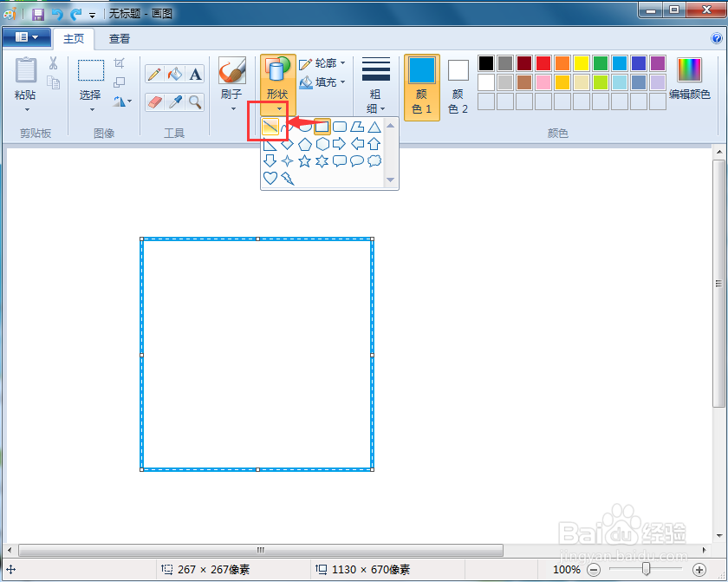
Task: Save the drawing from the title bar
Action: coord(38,15)
